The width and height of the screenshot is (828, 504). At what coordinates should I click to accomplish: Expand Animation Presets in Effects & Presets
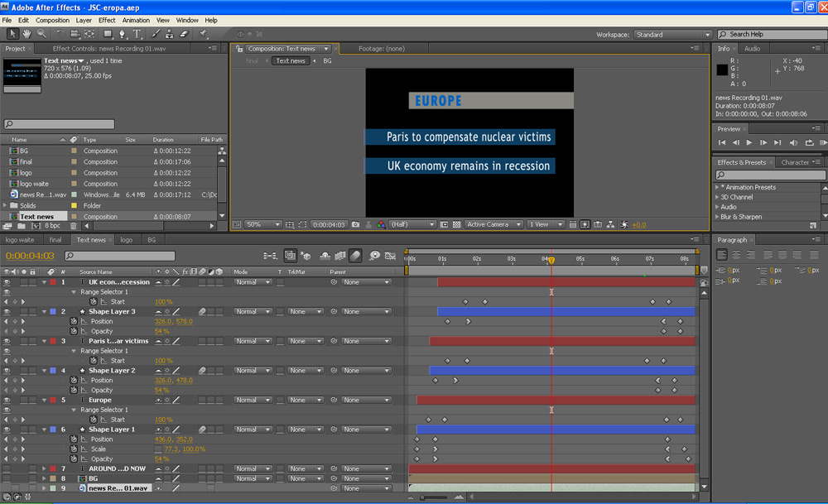717,187
